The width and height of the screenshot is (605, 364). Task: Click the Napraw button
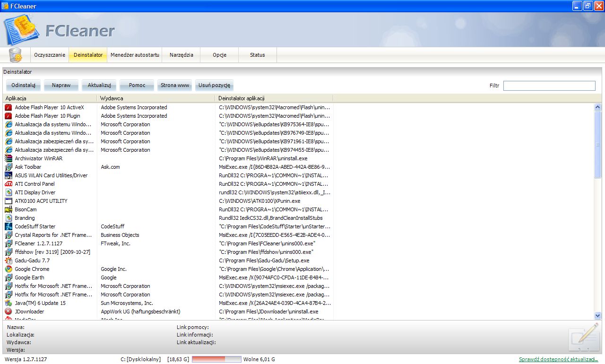coord(61,86)
